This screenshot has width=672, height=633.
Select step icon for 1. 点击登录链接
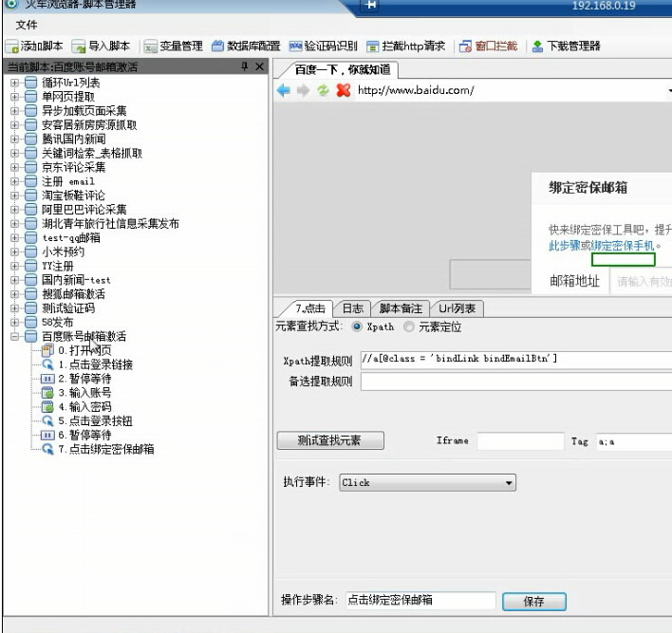point(47,364)
